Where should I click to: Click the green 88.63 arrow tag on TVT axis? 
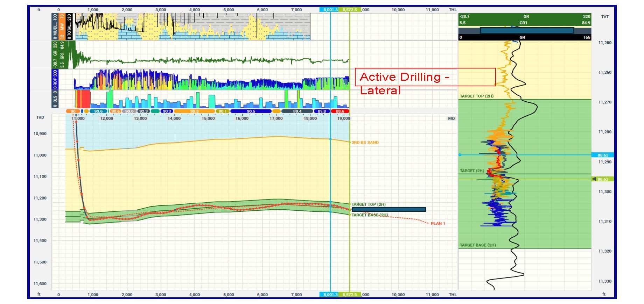tap(602, 179)
